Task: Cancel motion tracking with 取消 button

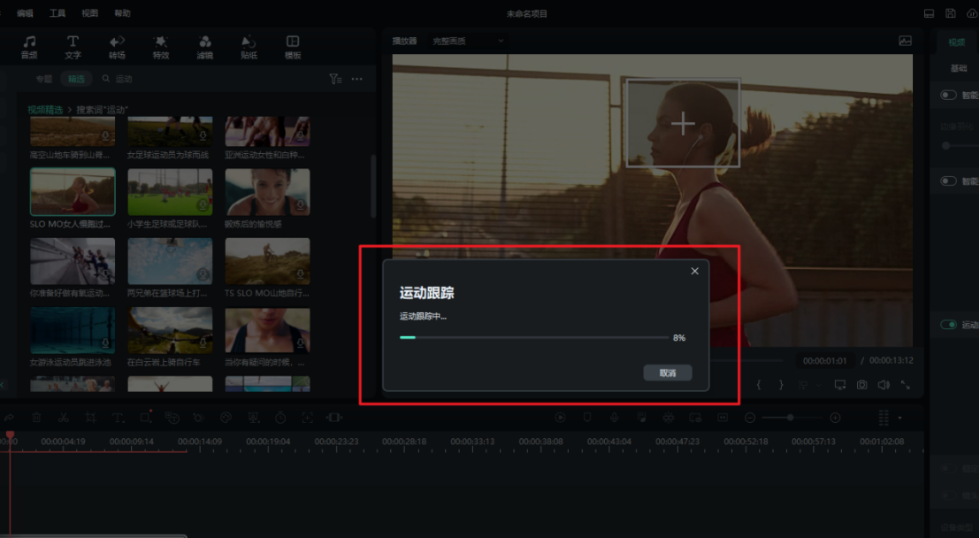Action: [668, 373]
